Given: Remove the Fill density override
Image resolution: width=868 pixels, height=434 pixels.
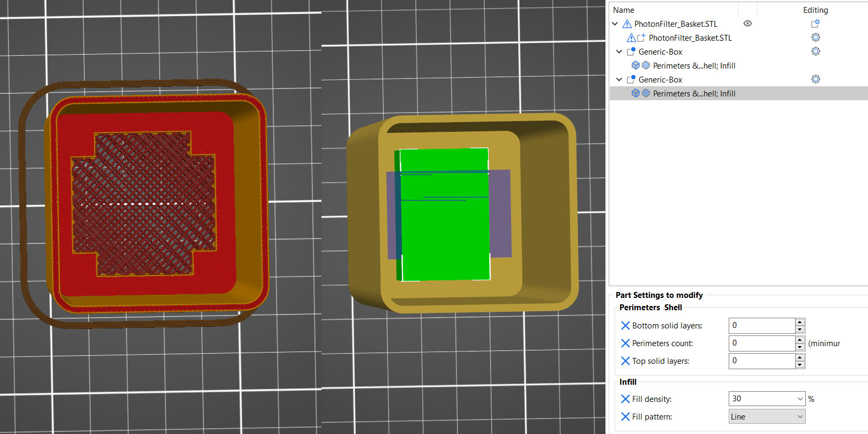Looking at the screenshot, I should click(x=625, y=399).
